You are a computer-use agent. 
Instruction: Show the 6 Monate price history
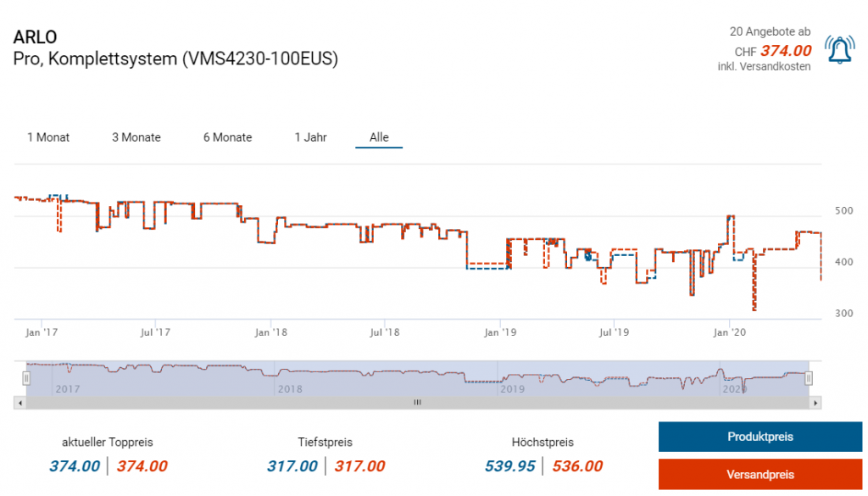point(227,137)
